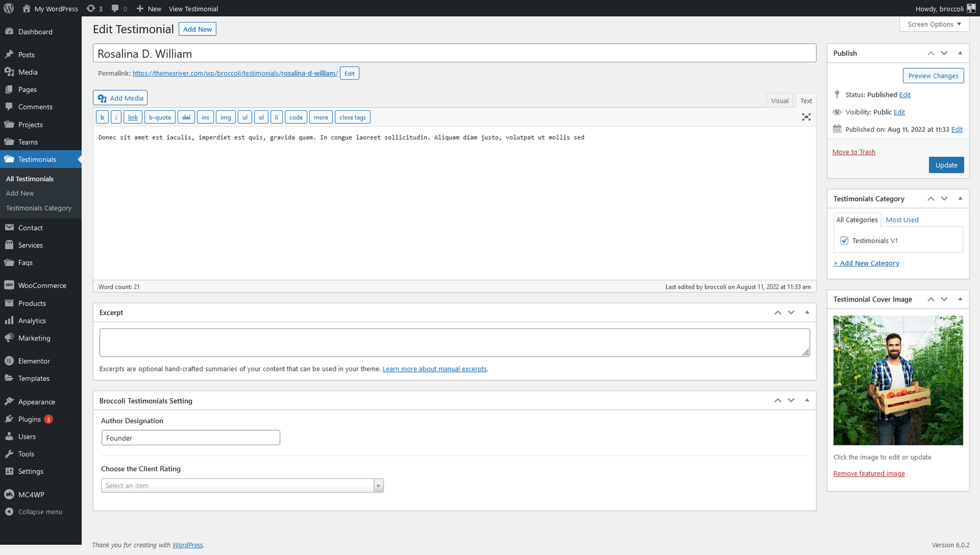This screenshot has height=555, width=980.
Task: Move Excerpt panel down arrow
Action: pos(791,312)
